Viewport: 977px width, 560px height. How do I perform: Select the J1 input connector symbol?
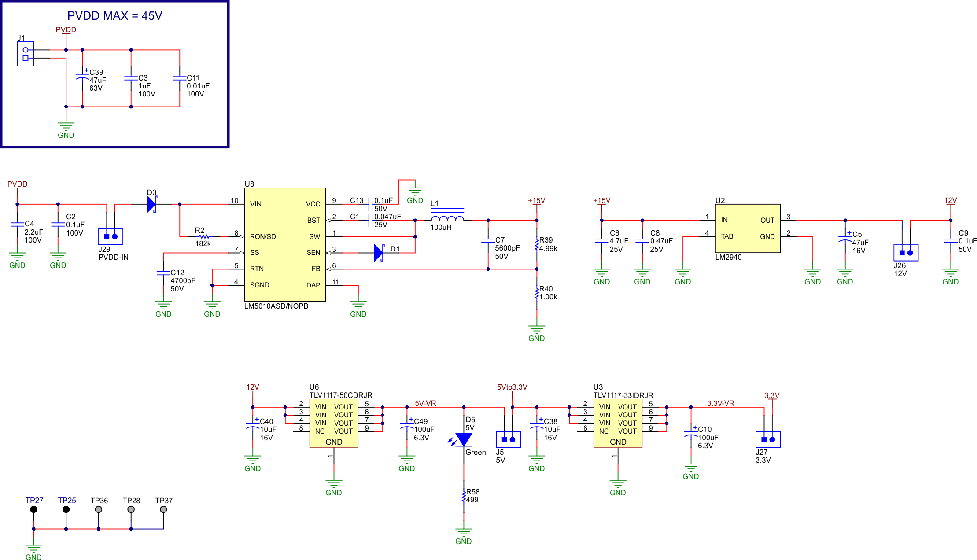(26, 54)
